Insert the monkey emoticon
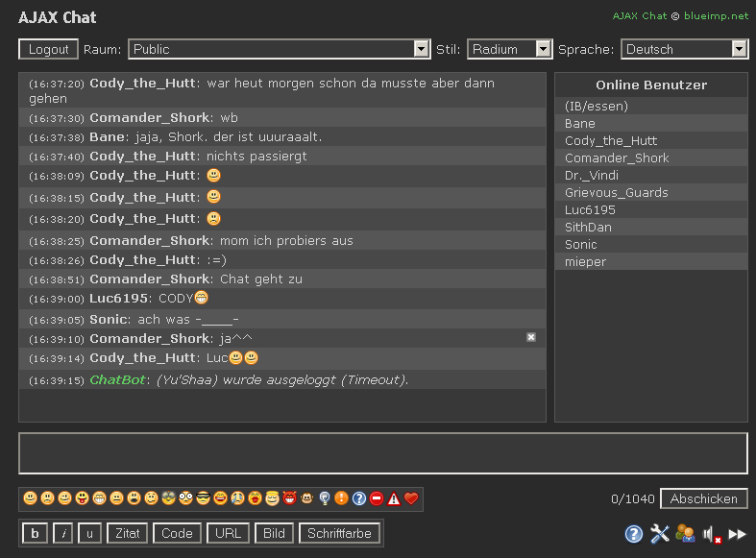This screenshot has height=558, width=756. (307, 498)
